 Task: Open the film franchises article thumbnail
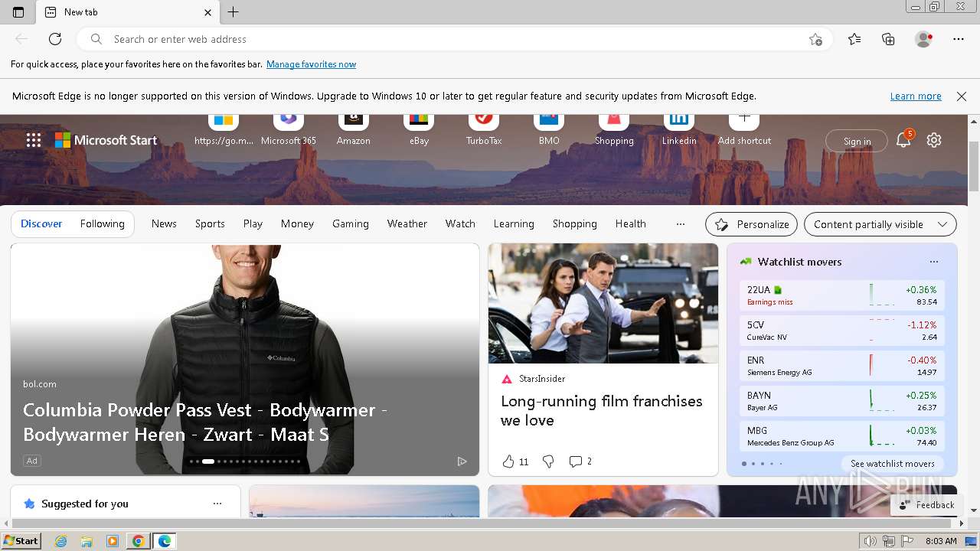click(603, 303)
